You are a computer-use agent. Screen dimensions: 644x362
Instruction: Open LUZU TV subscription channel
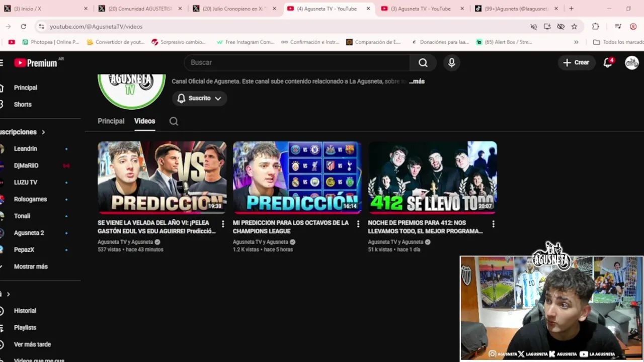(x=25, y=183)
